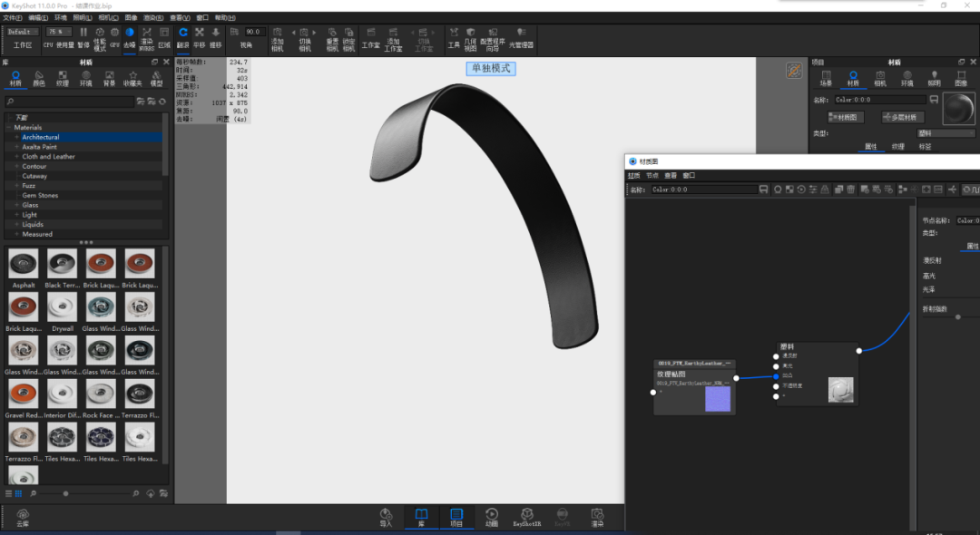Viewport: 980px width, 535px height.
Task: Open the Studio (工作室) toolbar icon
Action: coord(370,37)
